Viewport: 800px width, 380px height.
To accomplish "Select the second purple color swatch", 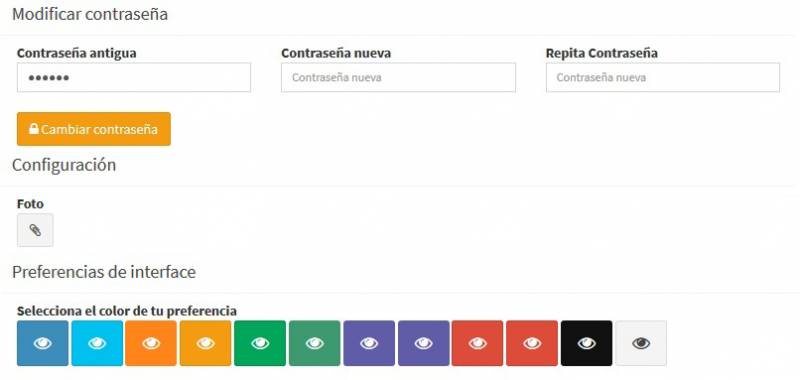I will point(423,343).
